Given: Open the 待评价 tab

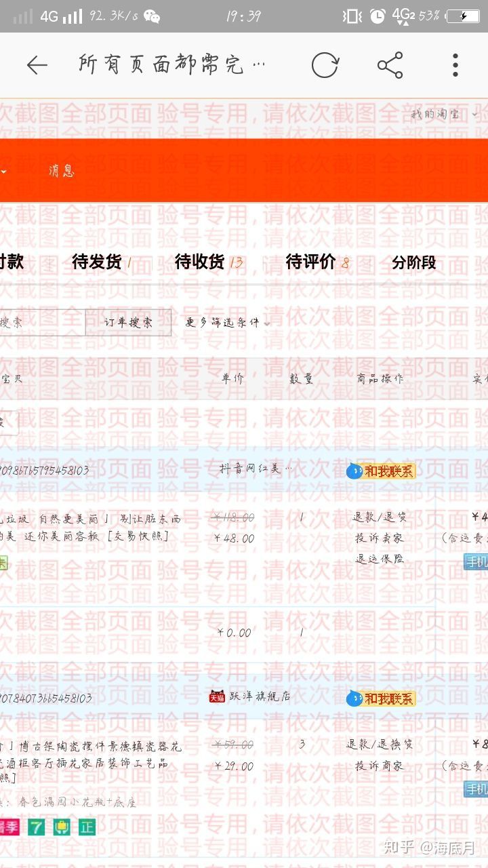Looking at the screenshot, I should 317,262.
